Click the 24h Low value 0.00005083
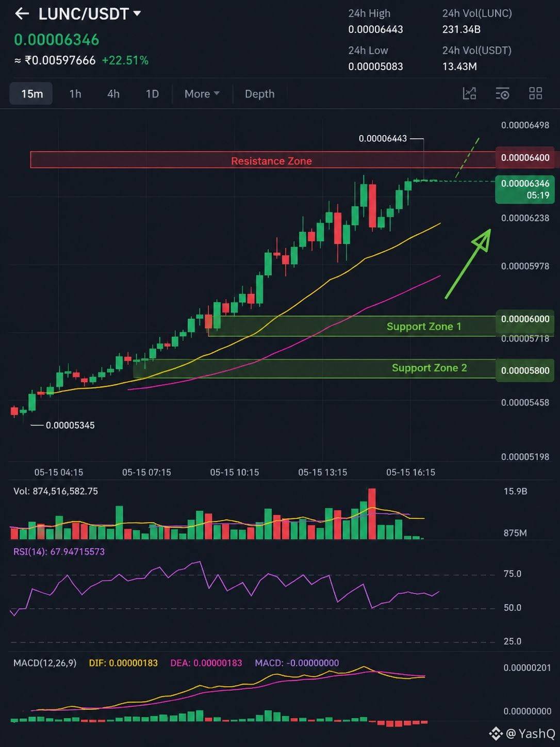560x747 pixels. (375, 67)
